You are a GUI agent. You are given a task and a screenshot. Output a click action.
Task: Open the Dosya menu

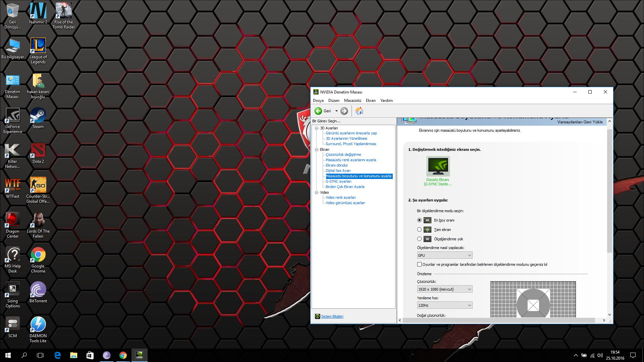point(318,101)
